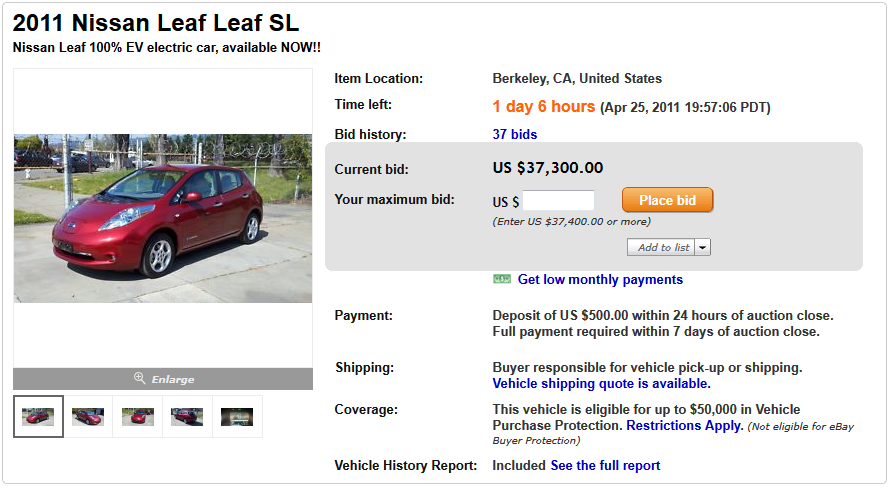Open the Restrictions Apply link

[685, 425]
